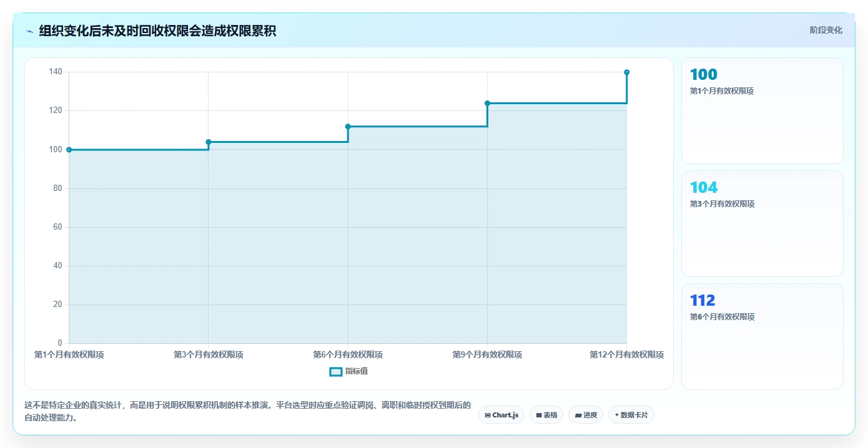Select the 表格 tag chip
This screenshot has height=448, width=868.
tap(546, 415)
